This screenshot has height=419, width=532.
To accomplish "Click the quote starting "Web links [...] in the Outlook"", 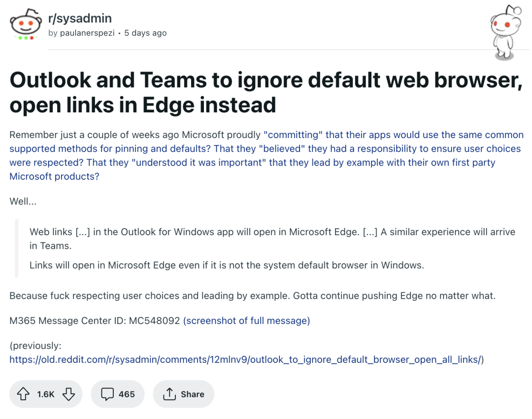I will (x=272, y=239).
